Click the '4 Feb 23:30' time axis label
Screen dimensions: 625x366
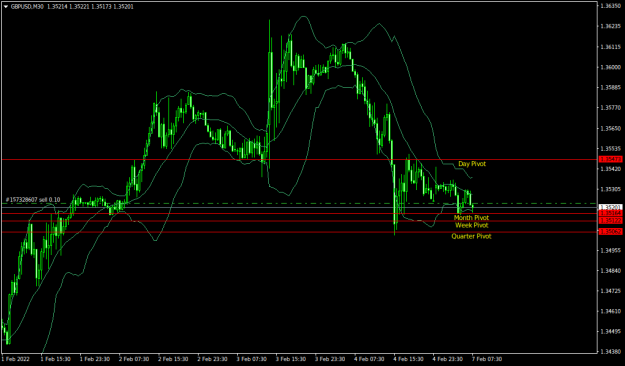(449, 359)
